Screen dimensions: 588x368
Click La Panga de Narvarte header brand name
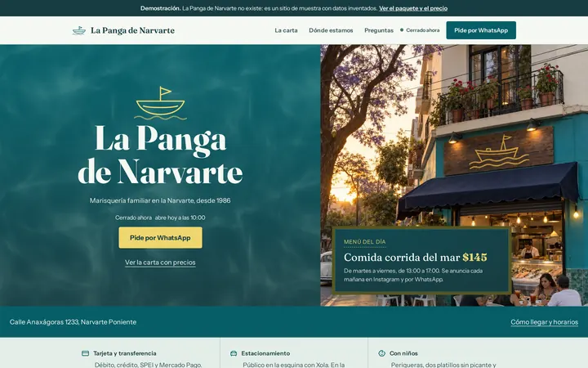coord(132,30)
